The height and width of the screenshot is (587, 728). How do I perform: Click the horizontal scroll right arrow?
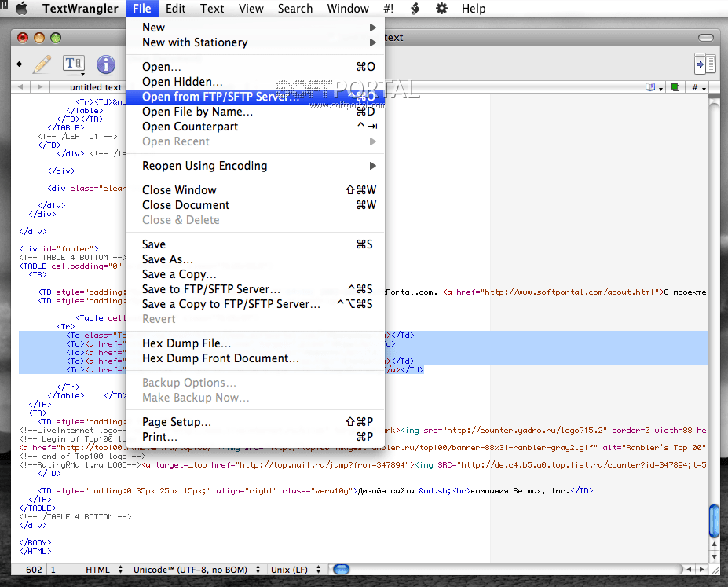[702, 570]
